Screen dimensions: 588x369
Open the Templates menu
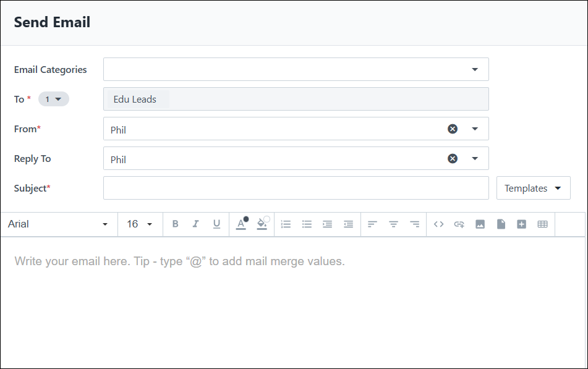533,188
